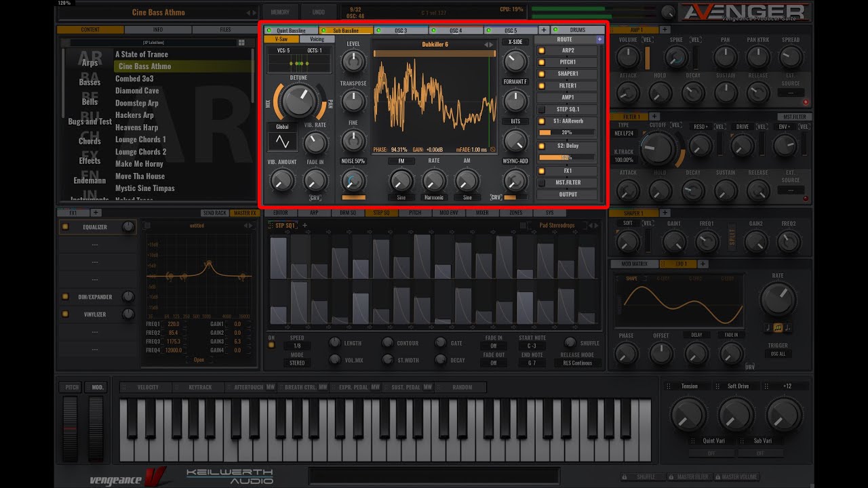Click the round knob next to Avenger logo
This screenshot has height=488, width=868.
668,12
